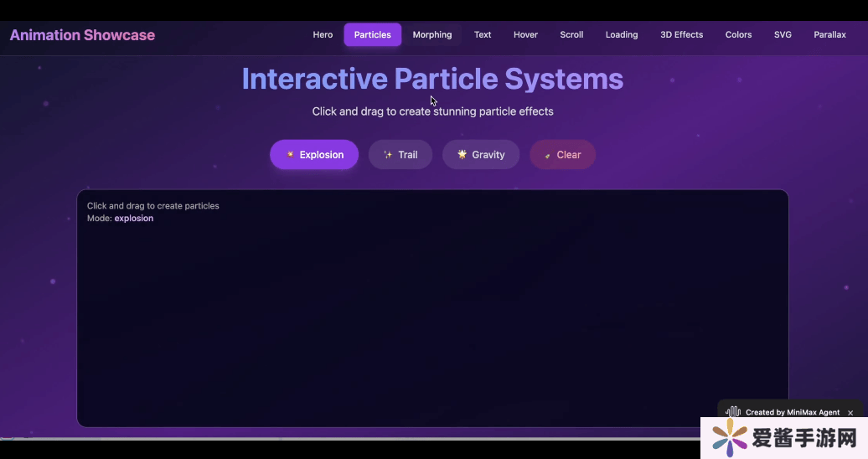Navigate to the Text animations tab

[x=483, y=35]
